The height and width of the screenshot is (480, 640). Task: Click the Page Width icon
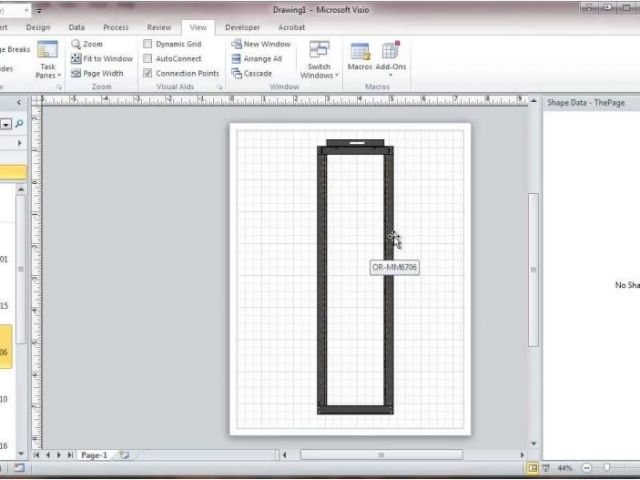click(x=76, y=73)
